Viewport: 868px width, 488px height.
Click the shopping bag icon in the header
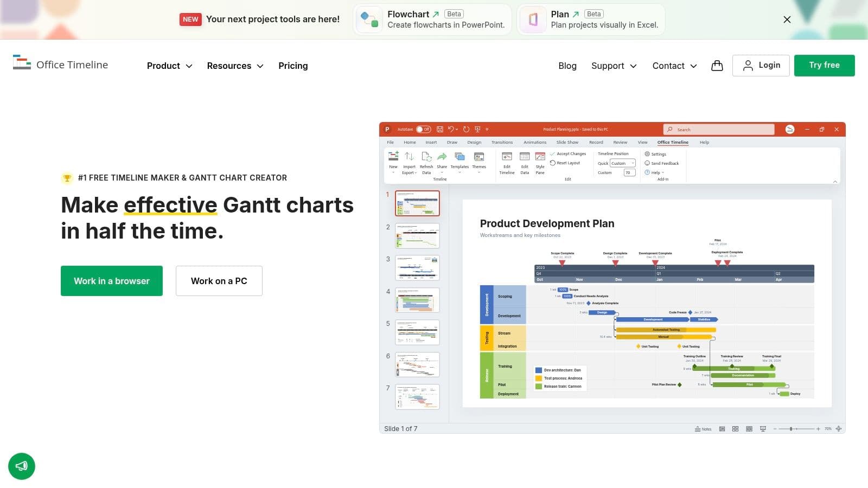point(717,66)
